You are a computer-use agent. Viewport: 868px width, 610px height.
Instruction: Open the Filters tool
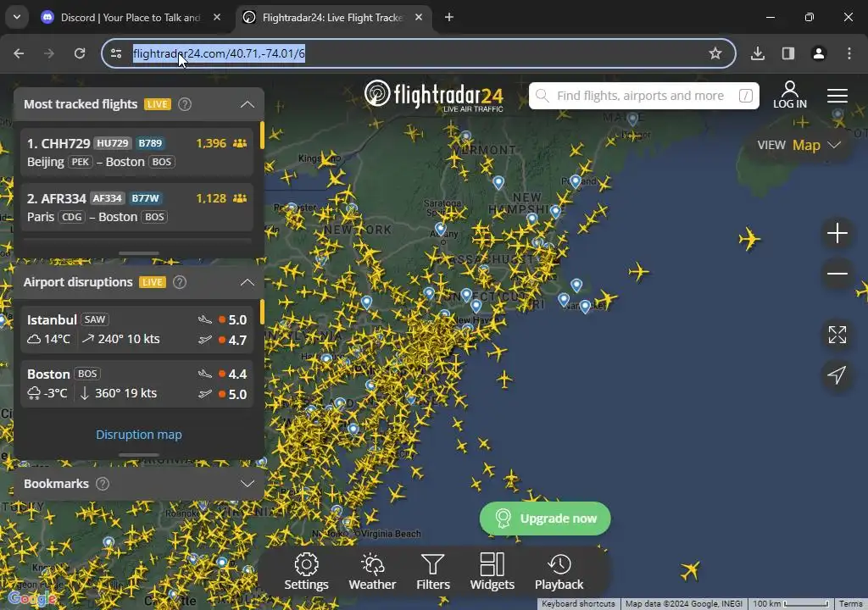click(x=433, y=573)
